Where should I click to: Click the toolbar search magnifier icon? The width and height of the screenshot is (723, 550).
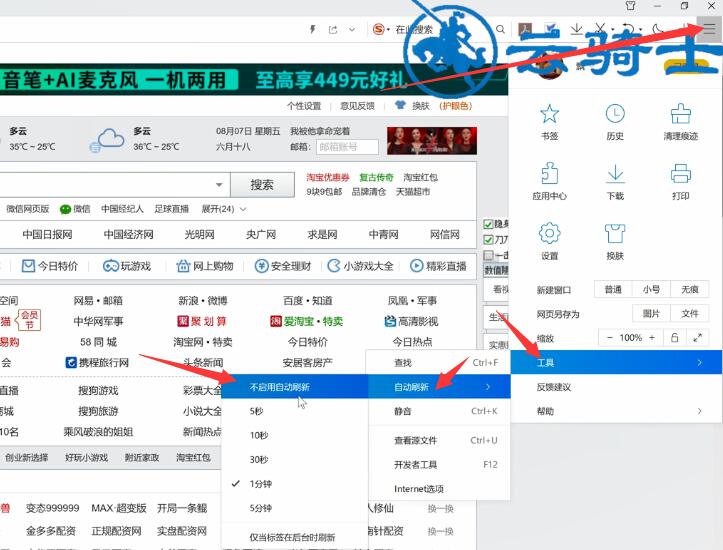click(x=500, y=30)
